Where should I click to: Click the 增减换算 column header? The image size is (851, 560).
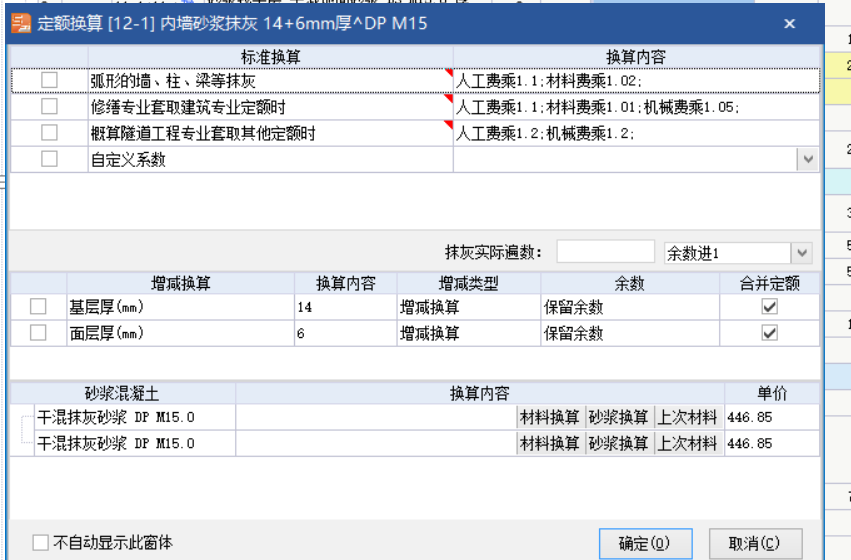pyautogui.click(x=180, y=283)
